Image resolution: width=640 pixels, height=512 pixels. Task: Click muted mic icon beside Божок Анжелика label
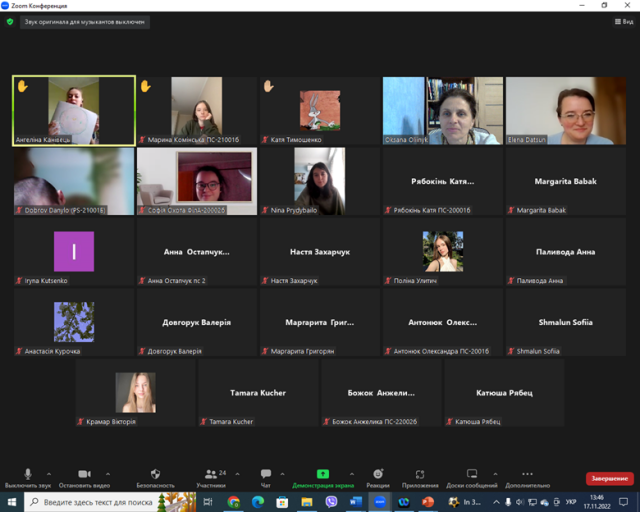coord(326,422)
